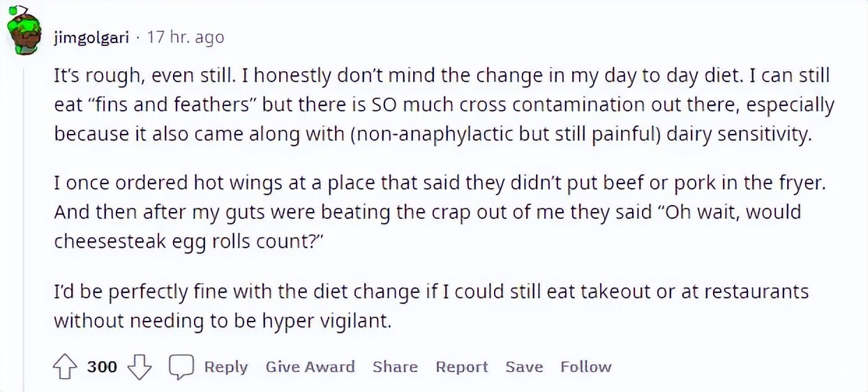Click the speech bubble reply icon
The width and height of the screenshot is (868, 392).
[182, 367]
